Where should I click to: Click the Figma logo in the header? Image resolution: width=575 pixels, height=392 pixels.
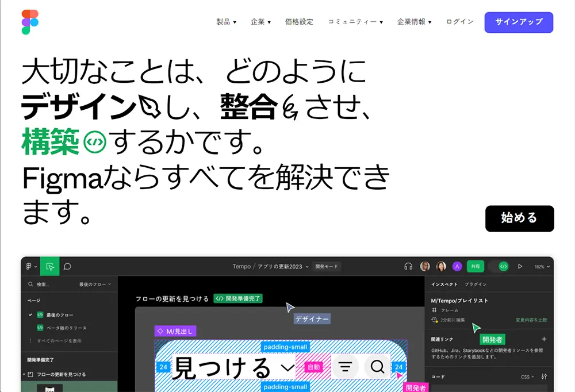(x=30, y=22)
